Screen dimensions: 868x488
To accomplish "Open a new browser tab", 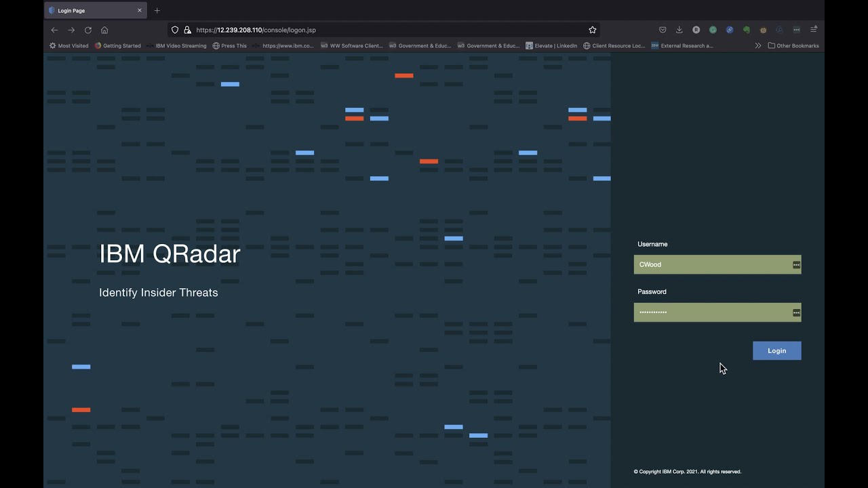I will point(157,11).
